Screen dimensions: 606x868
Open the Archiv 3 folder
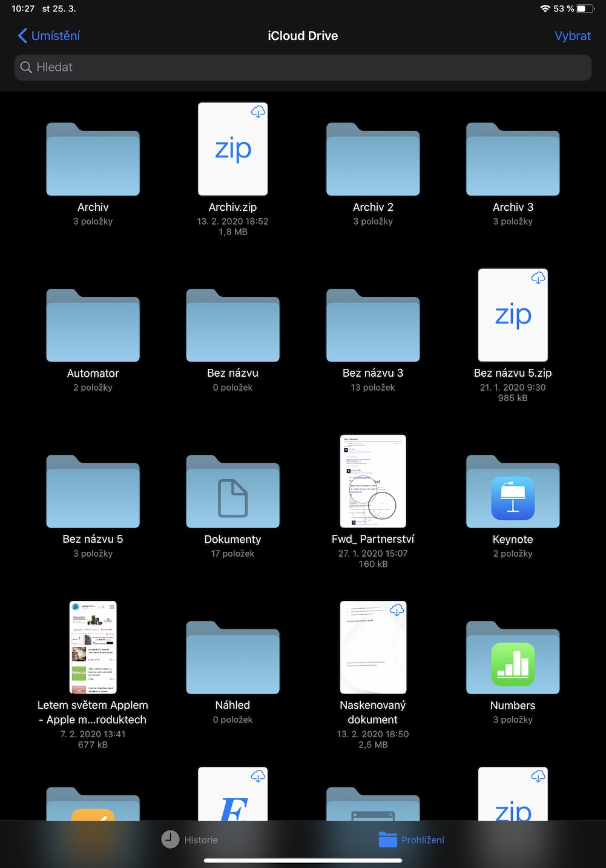pos(513,159)
